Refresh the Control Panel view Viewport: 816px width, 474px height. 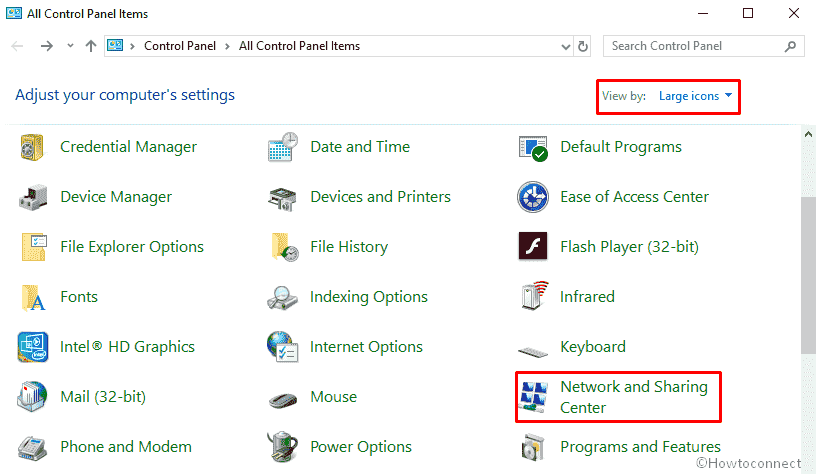(583, 46)
